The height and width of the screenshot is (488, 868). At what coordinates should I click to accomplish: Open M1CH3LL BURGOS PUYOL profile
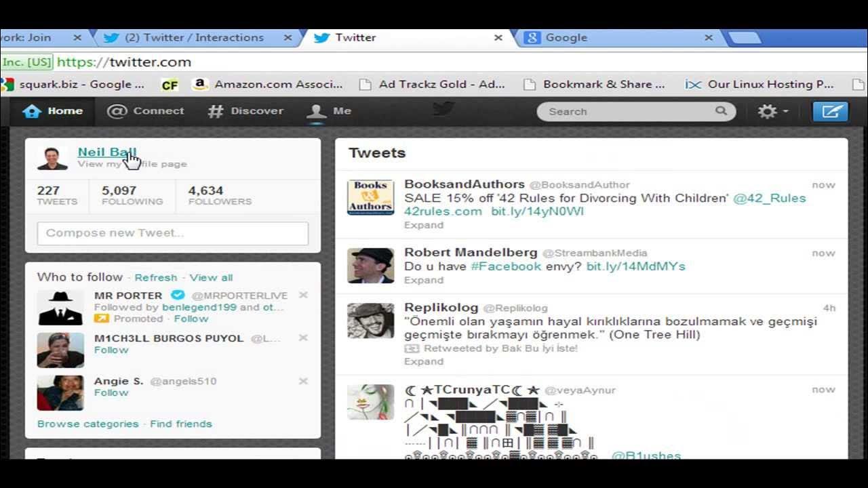tap(169, 338)
